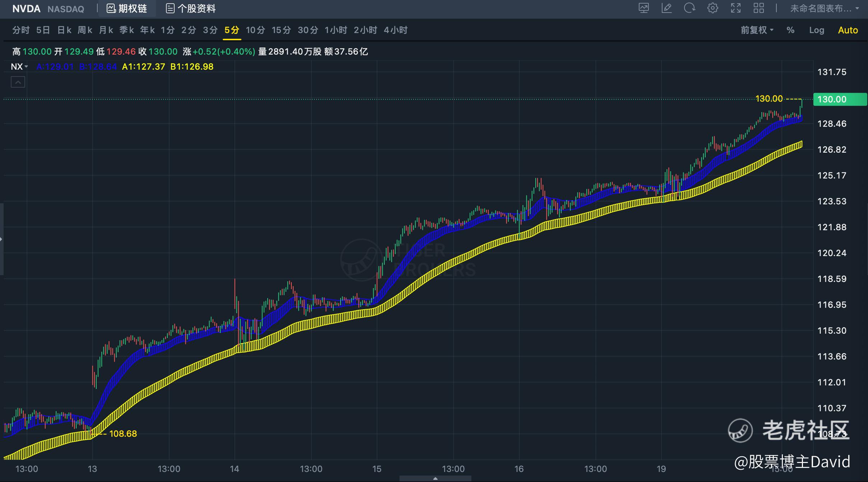The width and height of the screenshot is (868, 482).
Task: Switch to 日k timeframe
Action: click(64, 30)
